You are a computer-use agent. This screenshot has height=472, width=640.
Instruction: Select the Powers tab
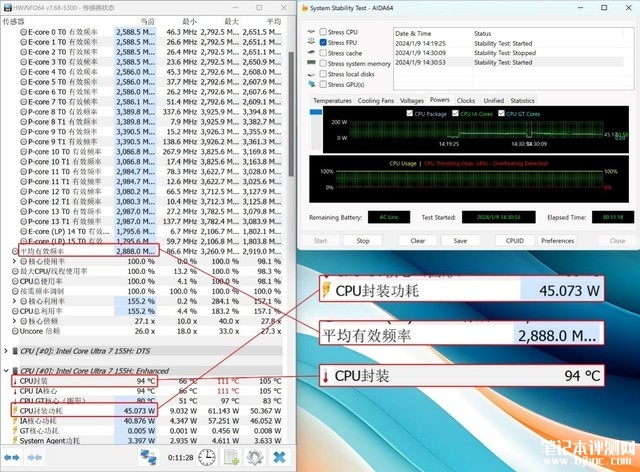[440, 100]
